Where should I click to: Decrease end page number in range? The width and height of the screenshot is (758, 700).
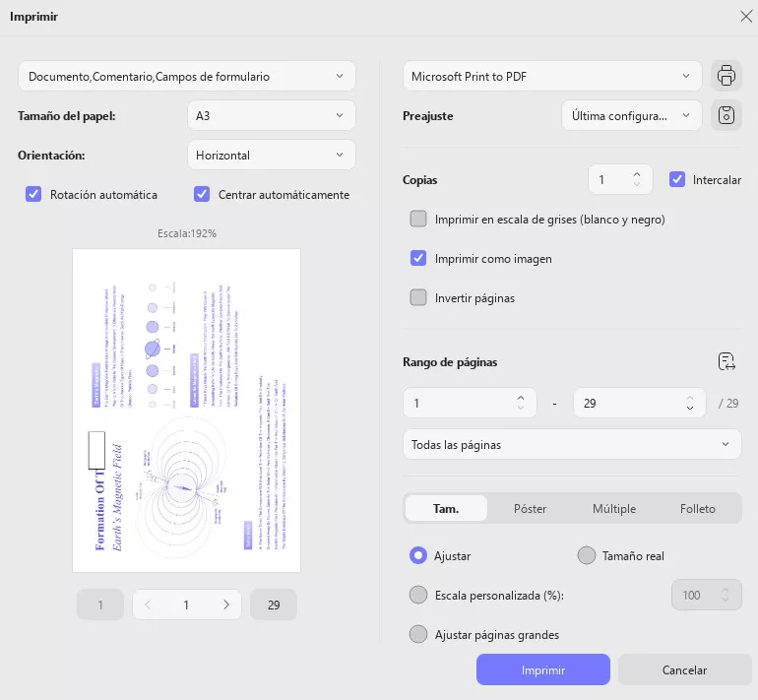(x=691, y=408)
